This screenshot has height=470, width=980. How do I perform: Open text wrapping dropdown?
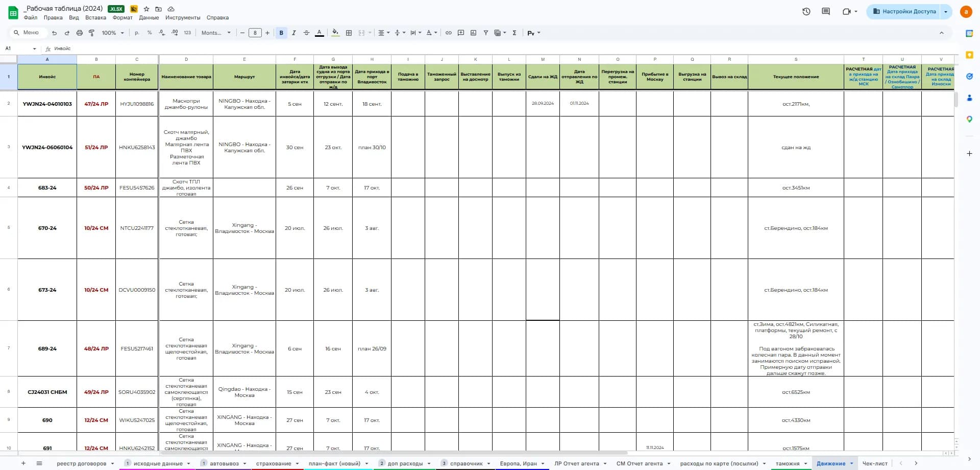[416, 33]
